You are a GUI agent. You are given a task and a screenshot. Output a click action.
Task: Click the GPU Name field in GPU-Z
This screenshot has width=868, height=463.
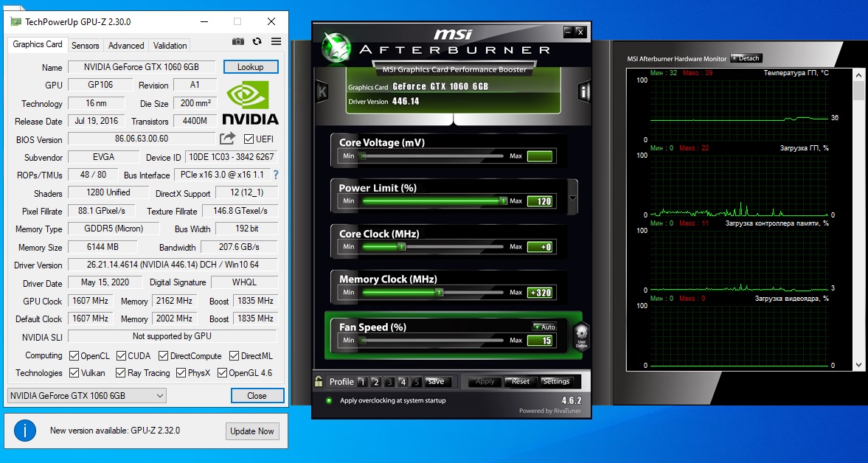(142, 67)
